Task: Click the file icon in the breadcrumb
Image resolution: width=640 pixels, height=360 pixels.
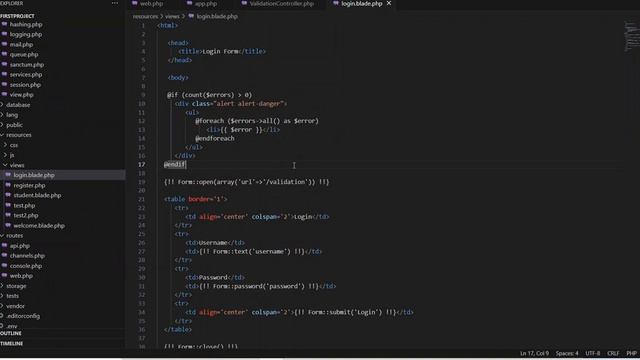Action: pyautogui.click(x=191, y=16)
